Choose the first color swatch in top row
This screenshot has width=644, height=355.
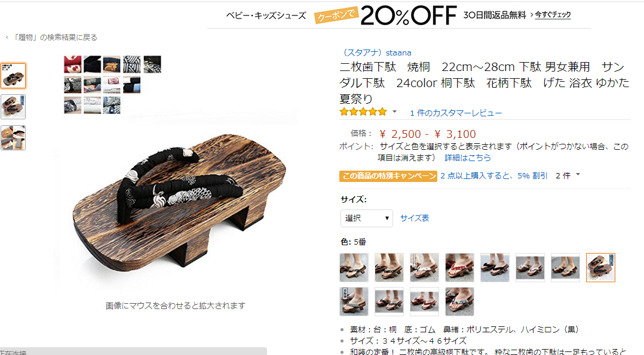(354, 267)
